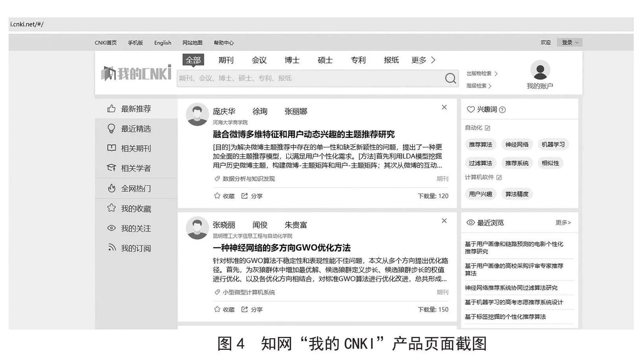Select the 用户兴趣 interest tag
642x364 pixels.
(480, 194)
